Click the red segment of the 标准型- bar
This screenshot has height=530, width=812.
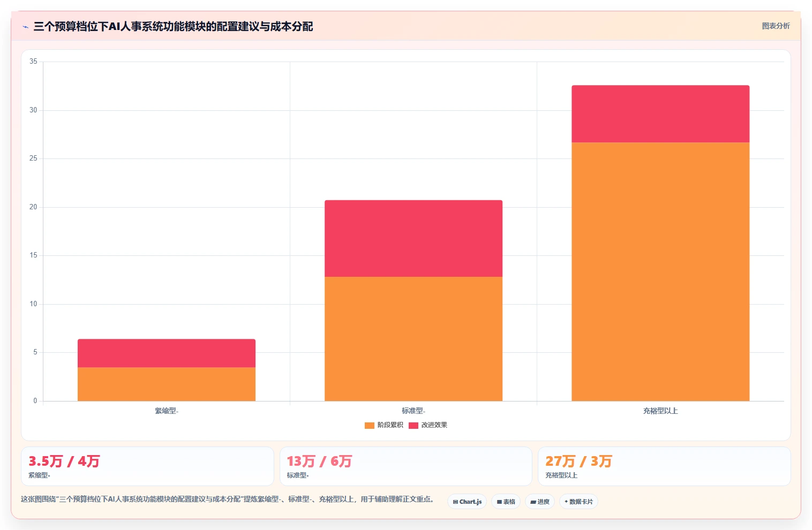(413, 239)
